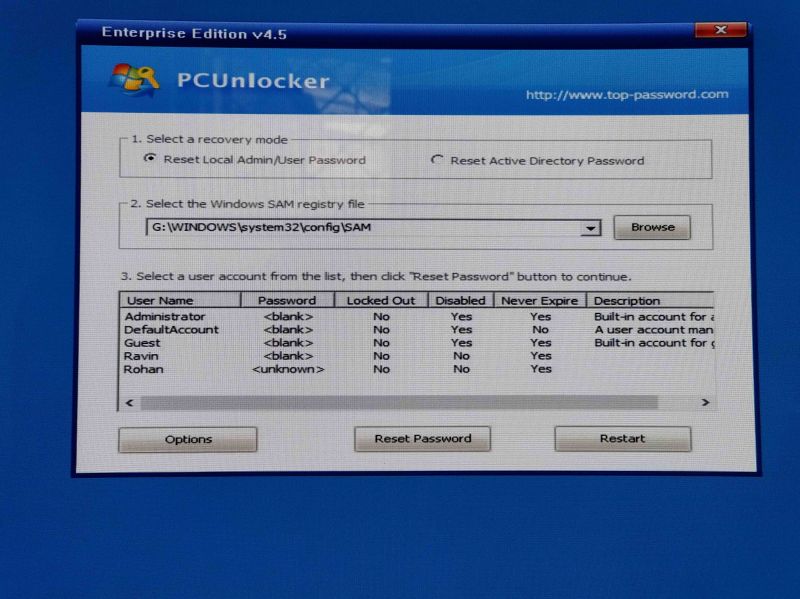Open the top-password.com website link

(x=627, y=94)
